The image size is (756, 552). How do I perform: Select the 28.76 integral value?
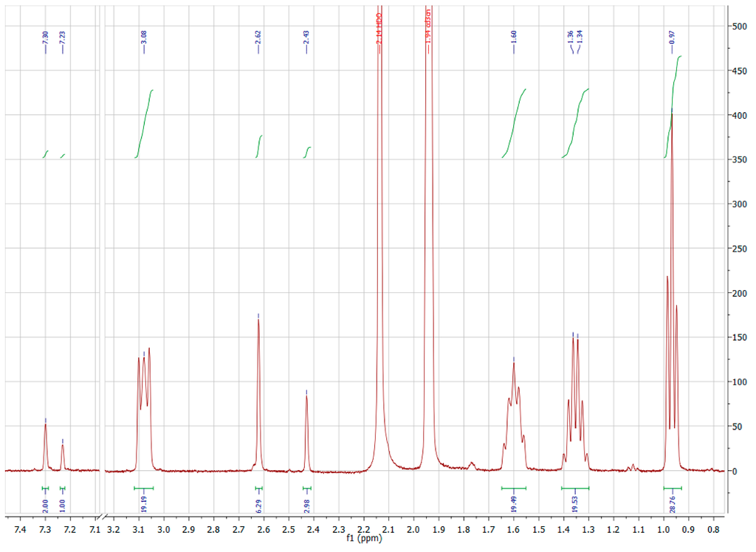(672, 504)
